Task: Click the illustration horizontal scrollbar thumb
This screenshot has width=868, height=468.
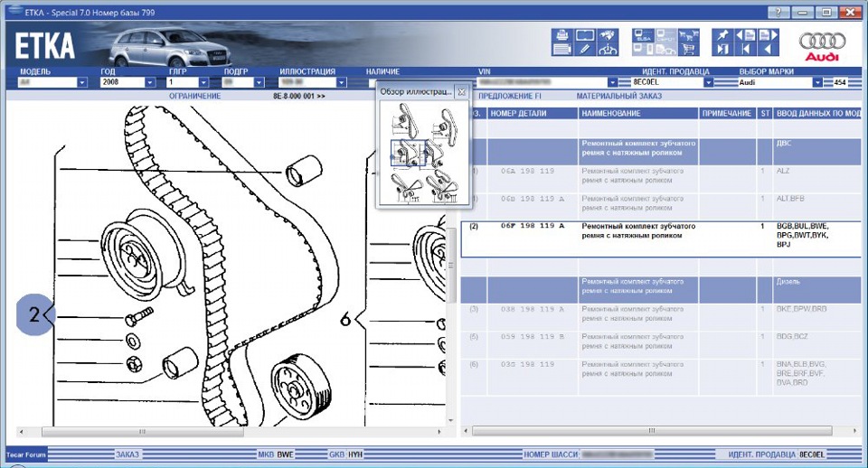Action: [143, 432]
